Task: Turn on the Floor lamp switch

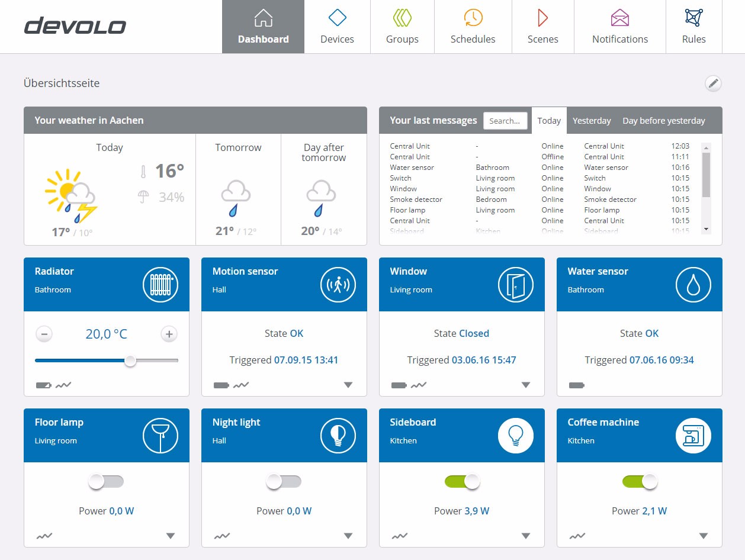Action: [x=106, y=482]
